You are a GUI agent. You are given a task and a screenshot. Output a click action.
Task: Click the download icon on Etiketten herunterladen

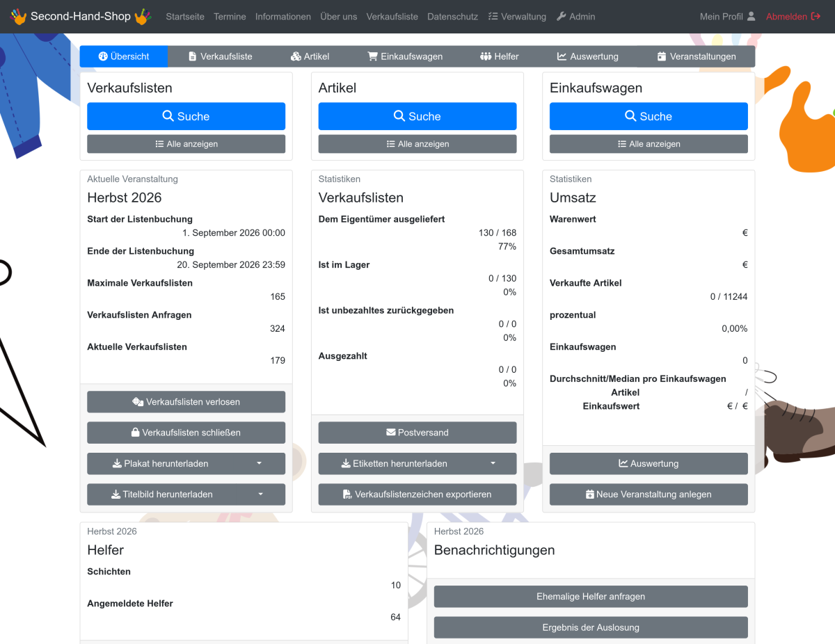coord(346,463)
